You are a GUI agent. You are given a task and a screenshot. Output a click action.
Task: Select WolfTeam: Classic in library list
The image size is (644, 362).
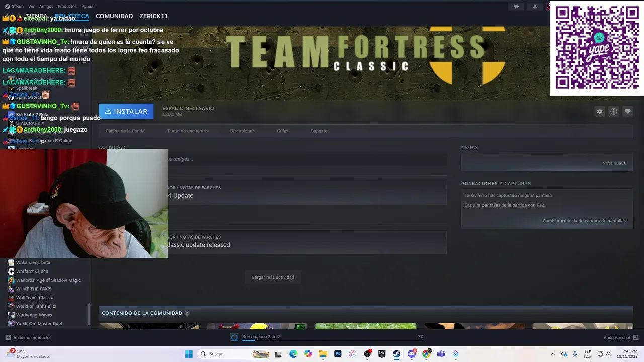pyautogui.click(x=34, y=298)
